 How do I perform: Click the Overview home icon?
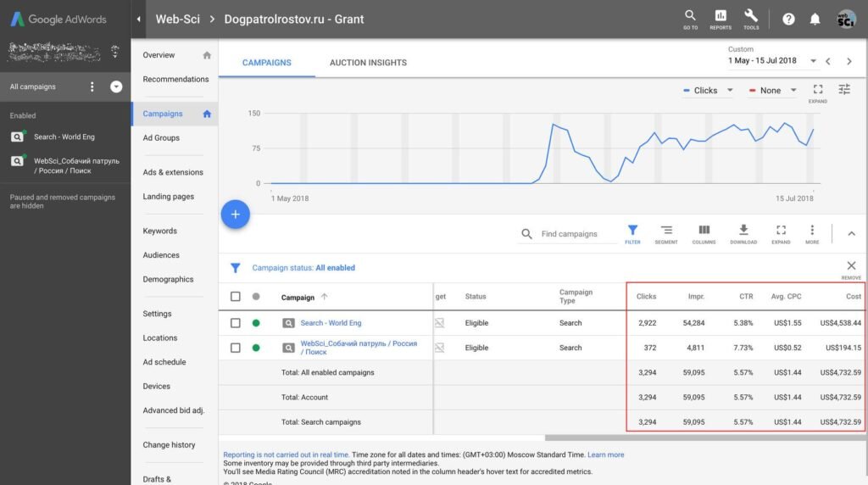click(x=207, y=55)
